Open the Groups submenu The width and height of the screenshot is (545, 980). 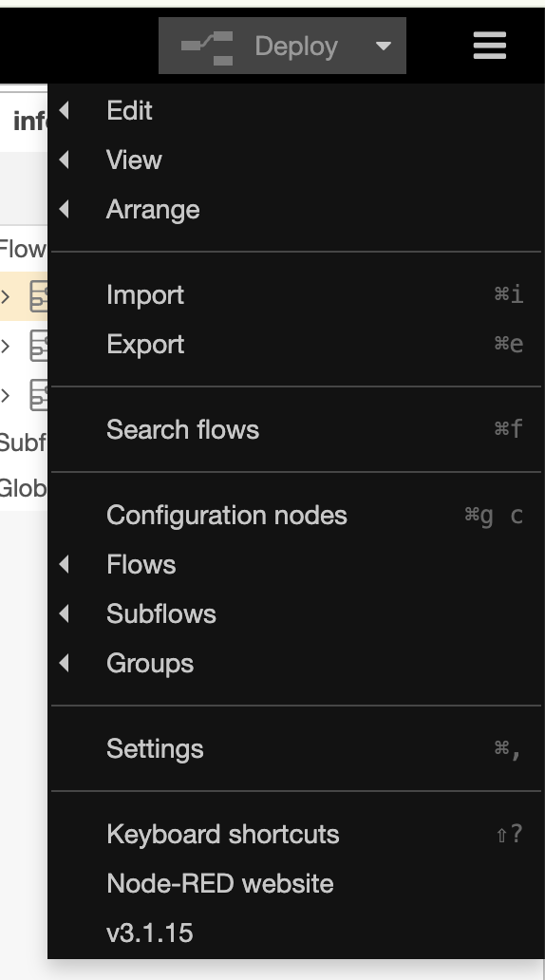click(295, 663)
